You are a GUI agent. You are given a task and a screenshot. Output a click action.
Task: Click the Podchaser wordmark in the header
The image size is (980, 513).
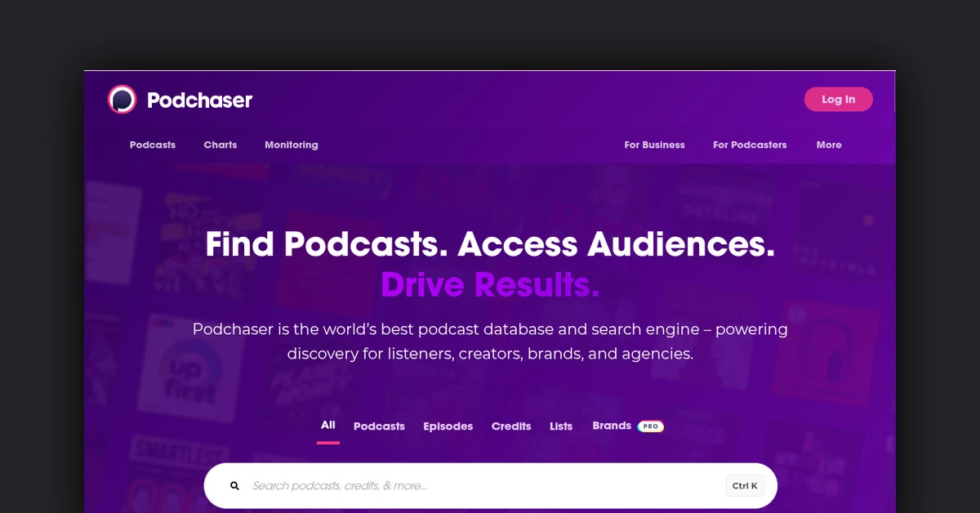coord(200,100)
